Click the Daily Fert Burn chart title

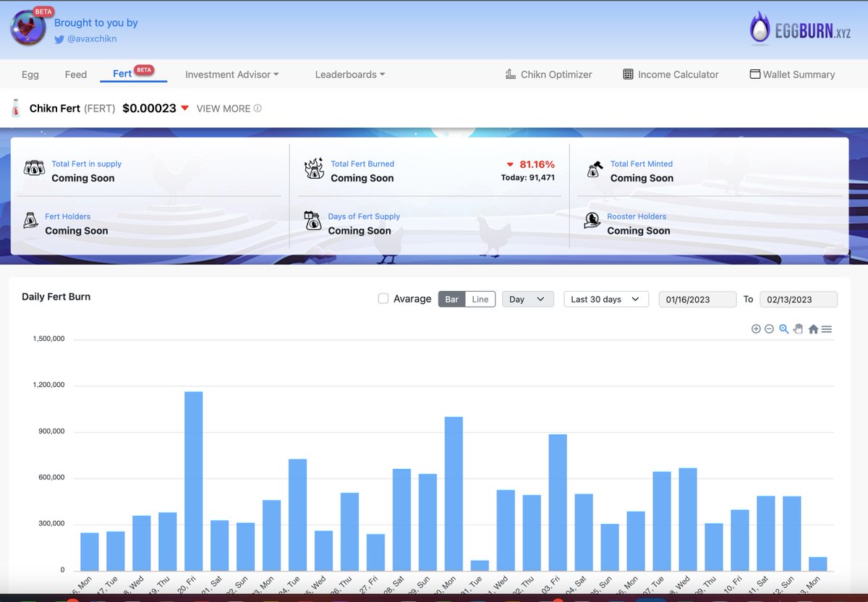point(56,297)
